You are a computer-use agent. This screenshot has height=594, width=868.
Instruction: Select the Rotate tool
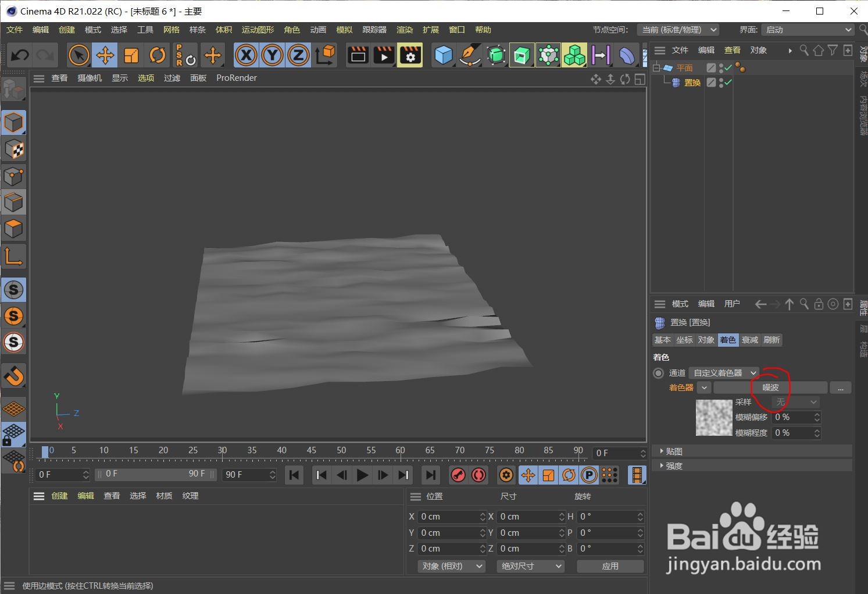coord(157,55)
